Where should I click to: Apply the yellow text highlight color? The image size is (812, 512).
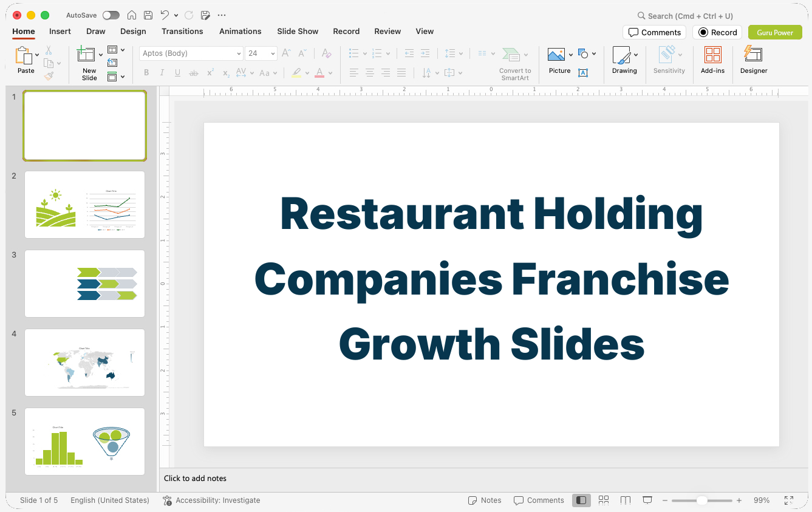[x=296, y=73]
